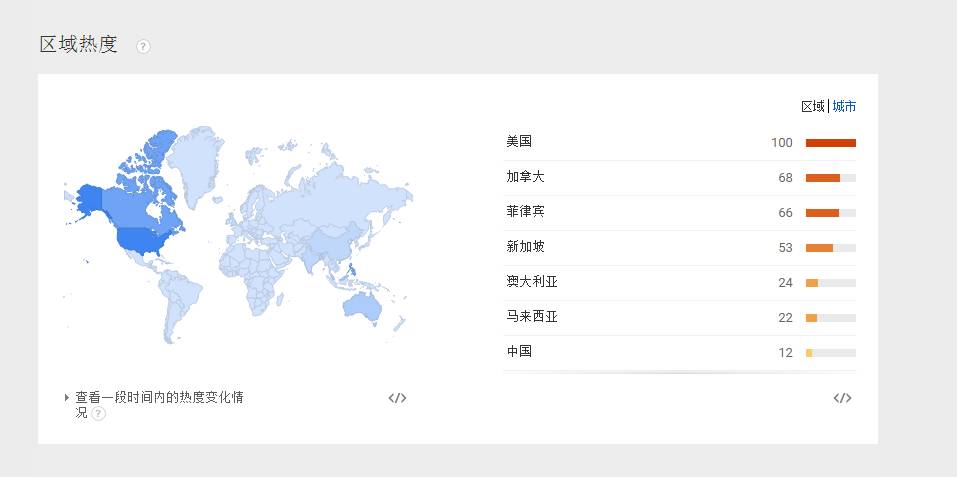Viewport: 957px width, 477px height.
Task: Click the 澳大利亚 score bar at 24
Action: pos(831,283)
